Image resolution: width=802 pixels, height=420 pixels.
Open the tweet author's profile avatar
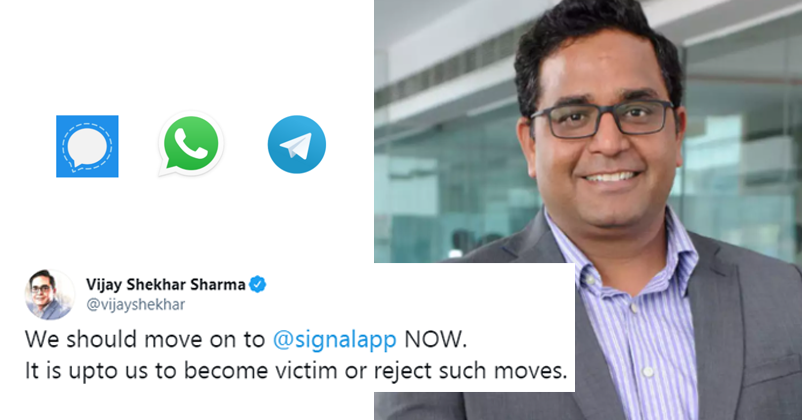pos(50,295)
